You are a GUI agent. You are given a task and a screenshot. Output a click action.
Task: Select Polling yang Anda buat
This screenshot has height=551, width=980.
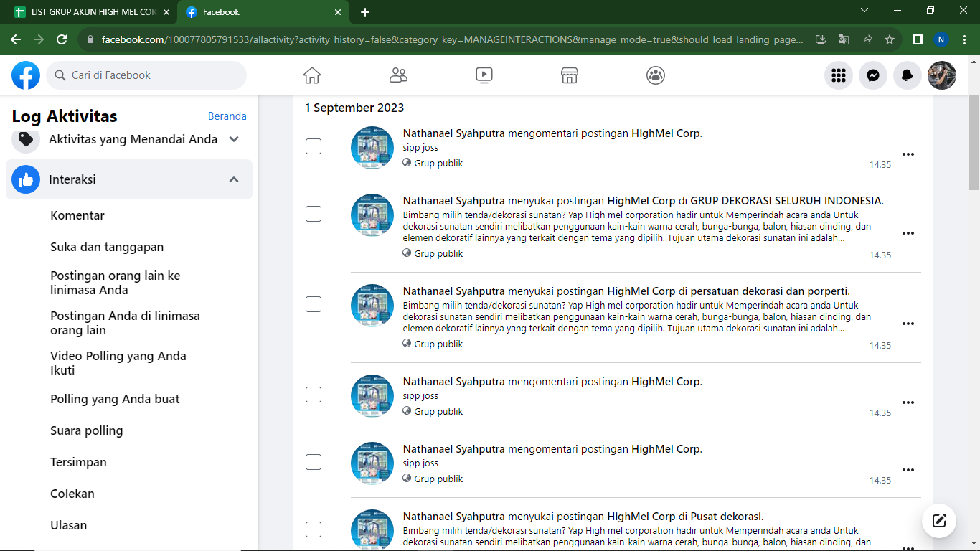[x=115, y=399]
